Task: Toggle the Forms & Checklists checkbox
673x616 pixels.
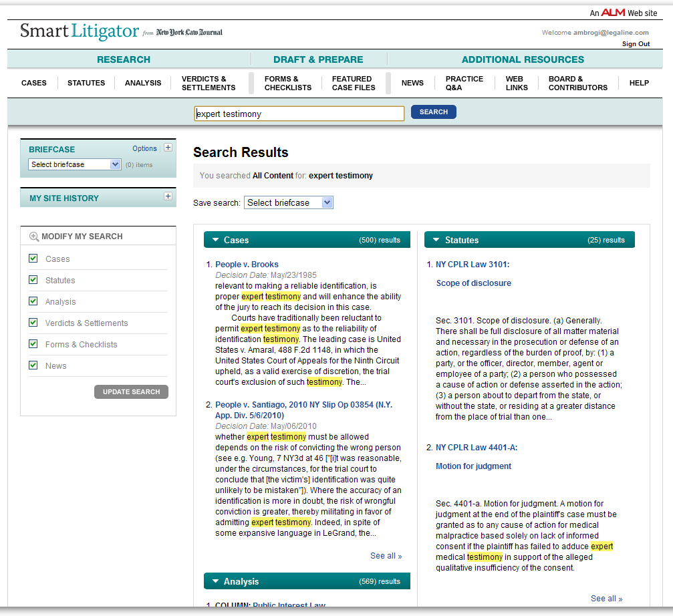Action: tap(33, 344)
